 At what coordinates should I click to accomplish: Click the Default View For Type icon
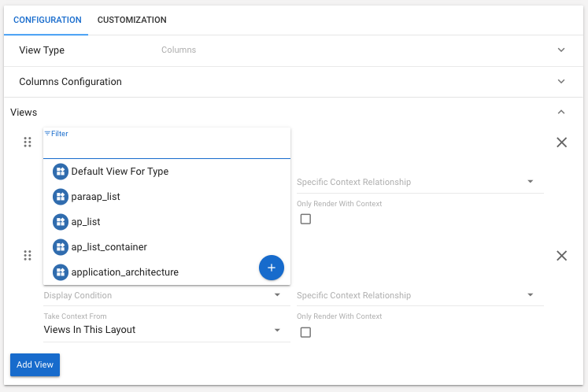point(61,172)
